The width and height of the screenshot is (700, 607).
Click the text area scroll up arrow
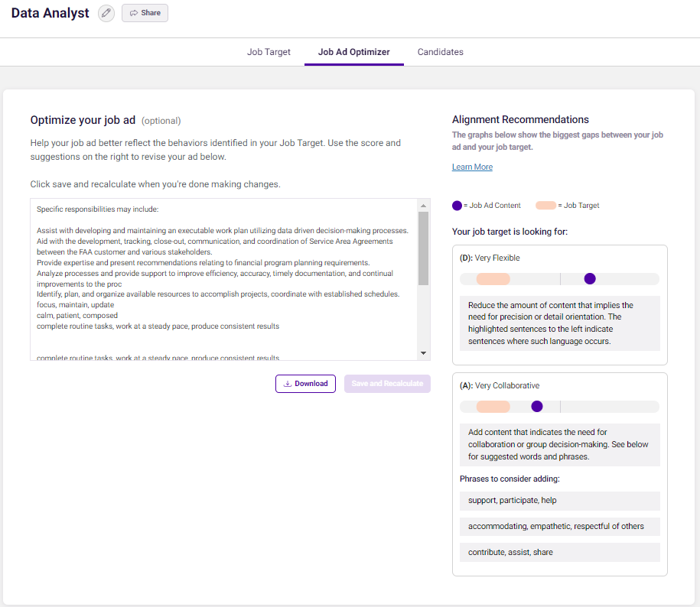[423, 206]
